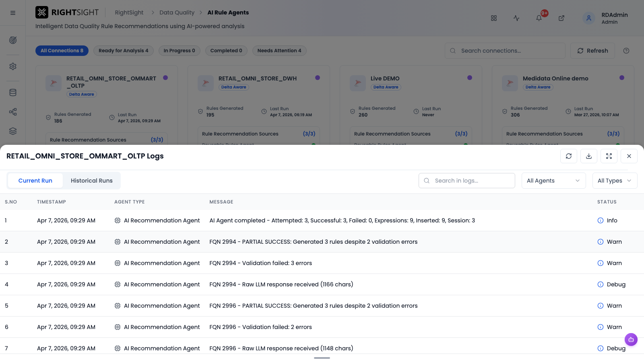Image resolution: width=644 pixels, height=362 pixels.
Task: Expand logs panel to fullscreen
Action: click(609, 156)
